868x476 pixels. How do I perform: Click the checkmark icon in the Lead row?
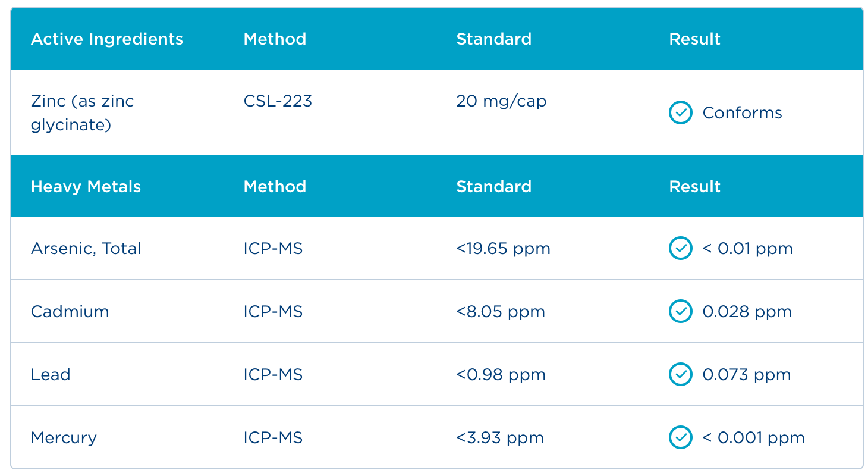pyautogui.click(x=680, y=374)
